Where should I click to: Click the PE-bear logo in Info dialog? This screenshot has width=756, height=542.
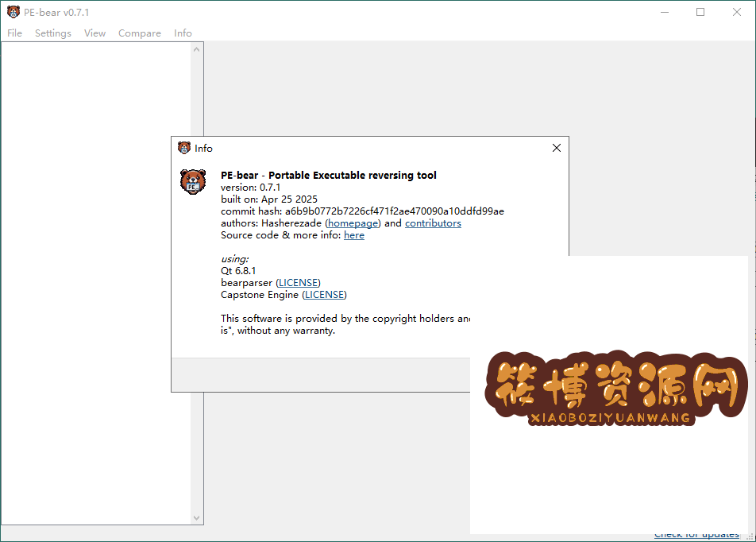(193, 182)
